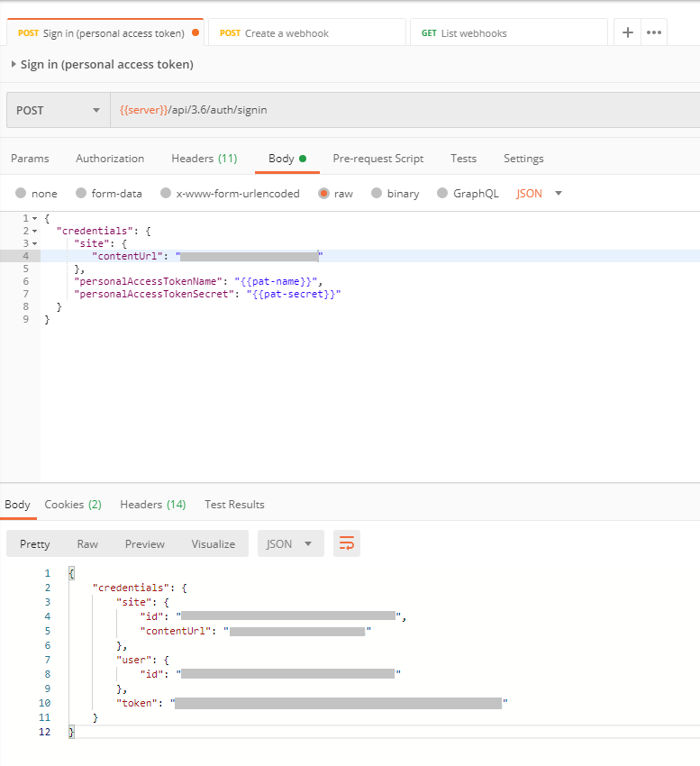
Task: Open the JSON body format dropdown
Action: (539, 194)
